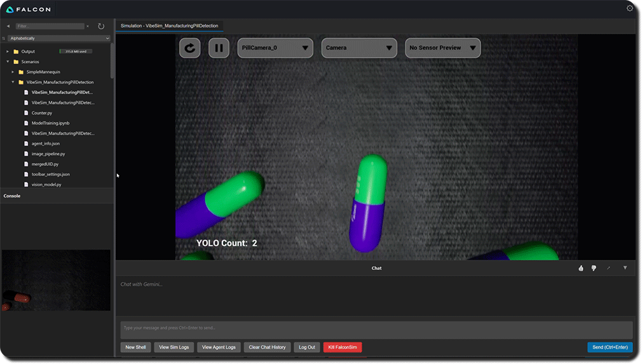Toggle sort direction icon beside Alphabetically
642x364 pixels.
click(4, 38)
